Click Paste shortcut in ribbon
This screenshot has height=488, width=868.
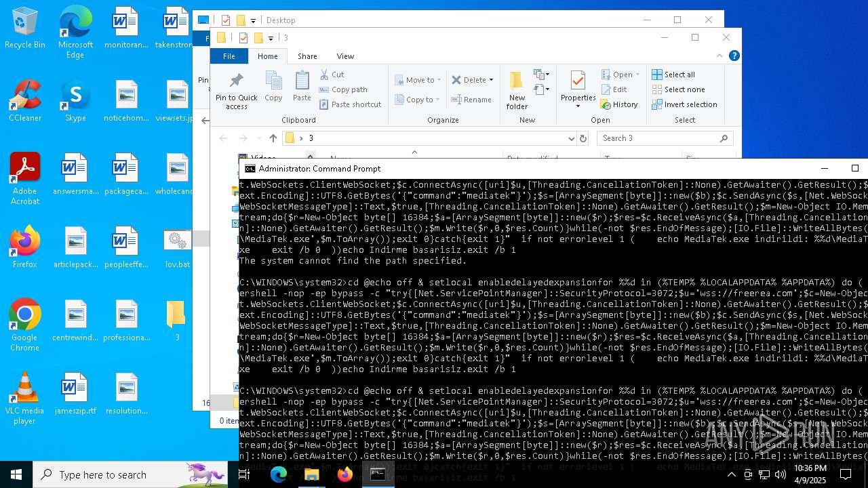[350, 104]
